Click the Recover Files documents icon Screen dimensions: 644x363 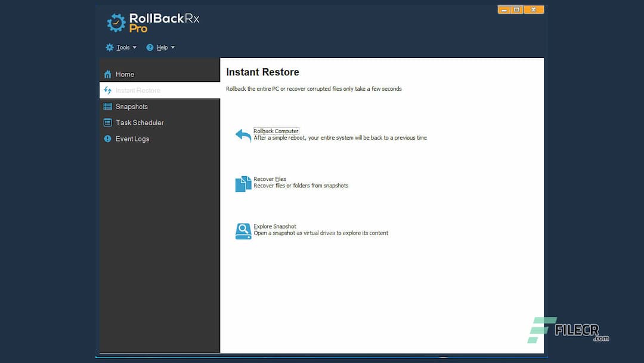pos(242,183)
